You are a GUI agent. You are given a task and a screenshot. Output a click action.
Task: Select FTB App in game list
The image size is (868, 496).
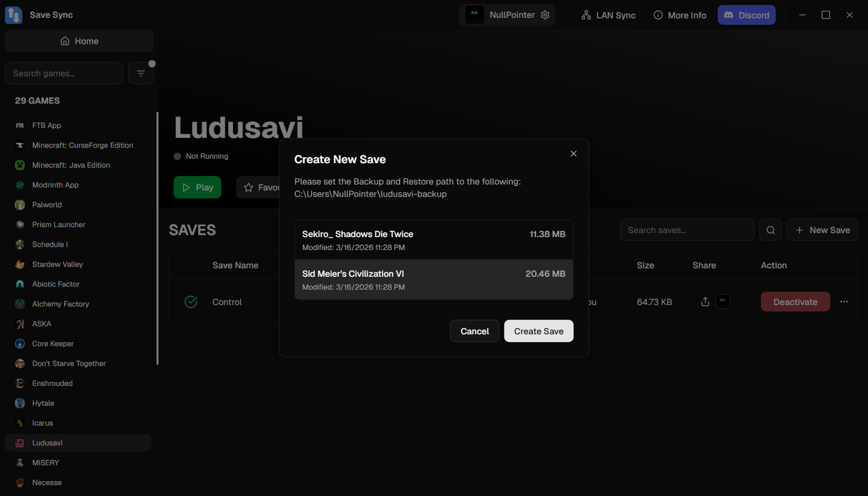click(x=78, y=125)
